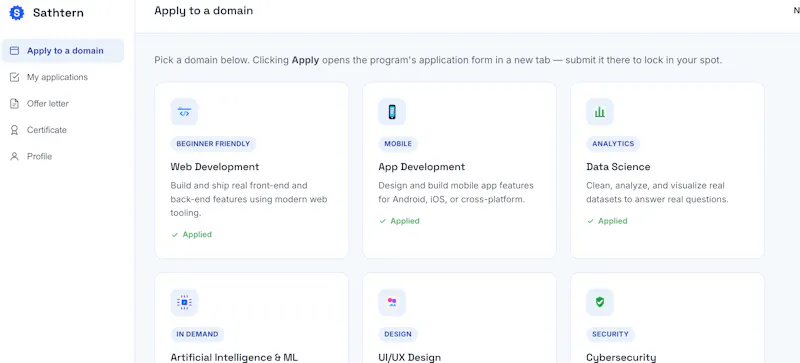Image resolution: width=800 pixels, height=363 pixels.
Task: Click the Pick a domain instruction text
Action: (x=438, y=60)
